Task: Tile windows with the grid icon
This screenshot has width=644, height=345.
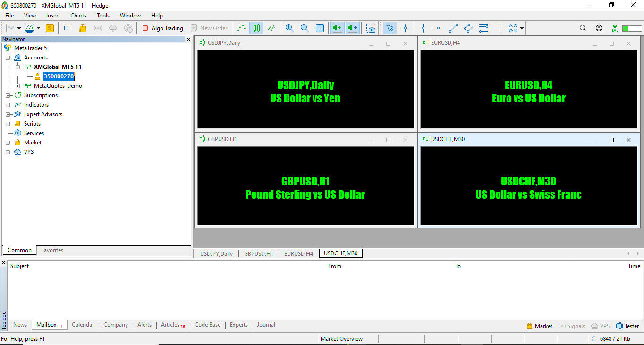Action: (x=320, y=28)
